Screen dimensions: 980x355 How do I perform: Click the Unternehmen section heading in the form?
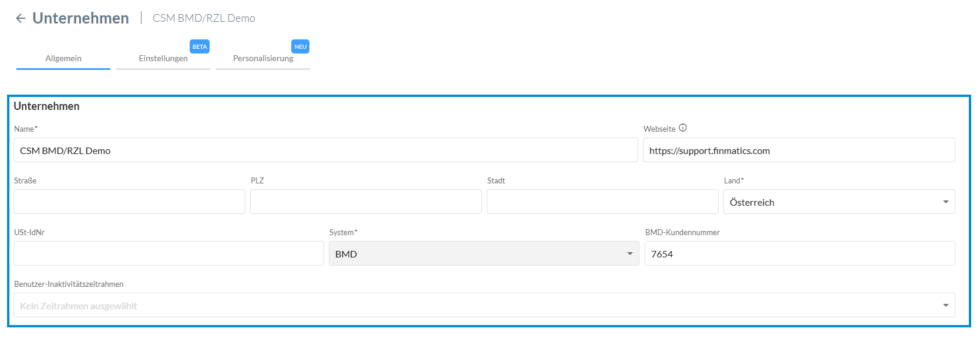tap(46, 106)
